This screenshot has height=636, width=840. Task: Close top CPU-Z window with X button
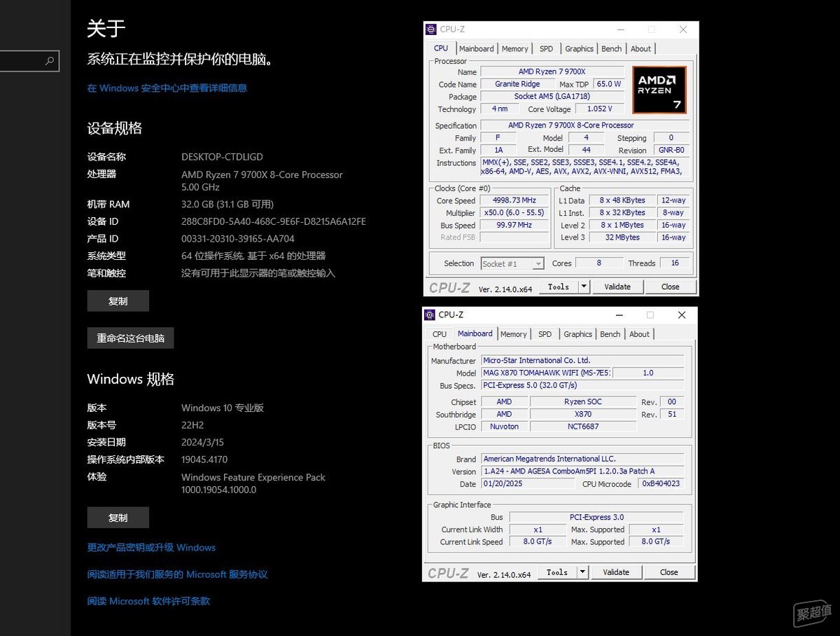click(x=683, y=29)
